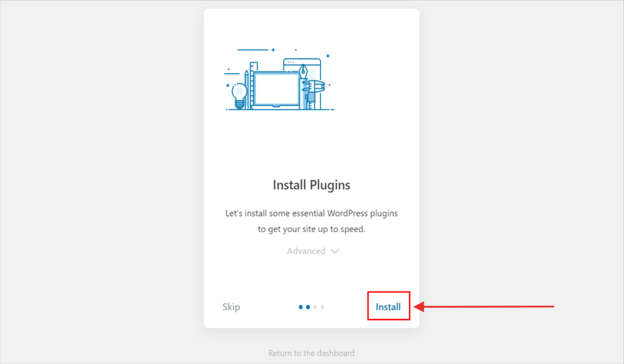The image size is (624, 364).
Task: Select the third step pagination dot
Action: [316, 307]
